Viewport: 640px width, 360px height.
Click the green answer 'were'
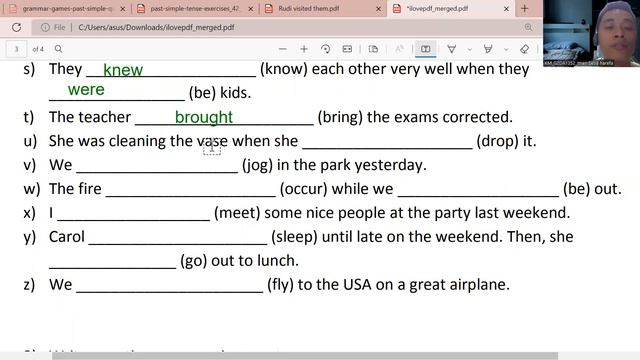point(86,89)
